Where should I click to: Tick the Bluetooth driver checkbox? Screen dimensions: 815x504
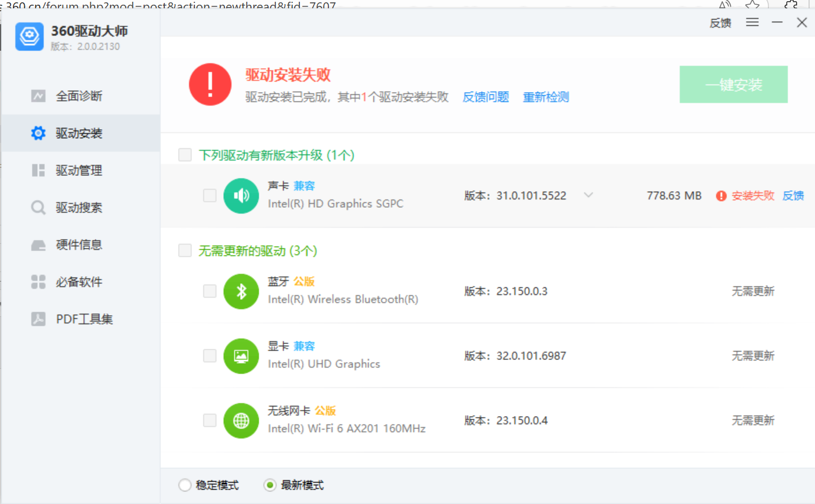pos(210,291)
